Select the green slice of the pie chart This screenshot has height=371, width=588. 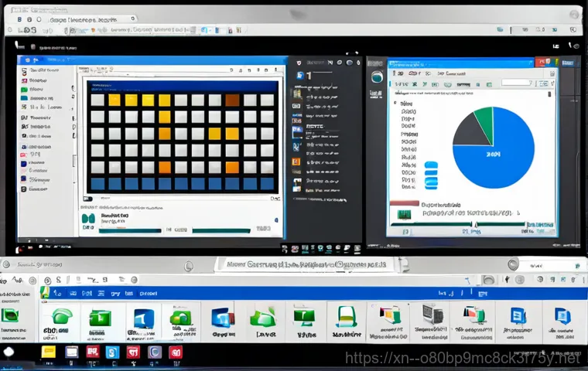(x=483, y=120)
